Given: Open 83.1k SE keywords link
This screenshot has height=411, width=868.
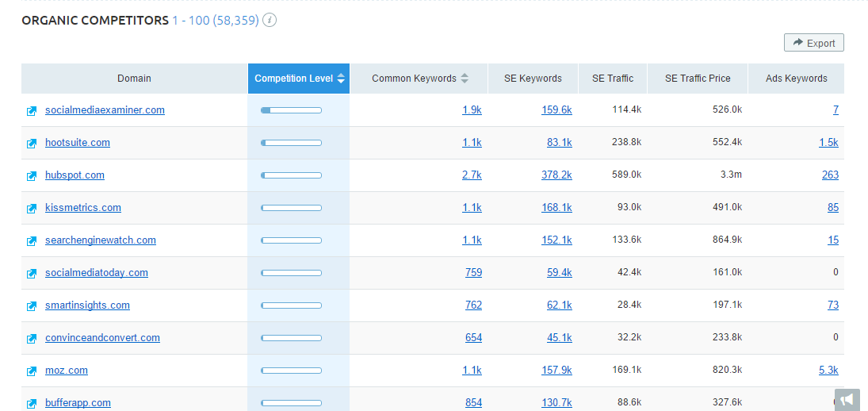Looking at the screenshot, I should 560,142.
